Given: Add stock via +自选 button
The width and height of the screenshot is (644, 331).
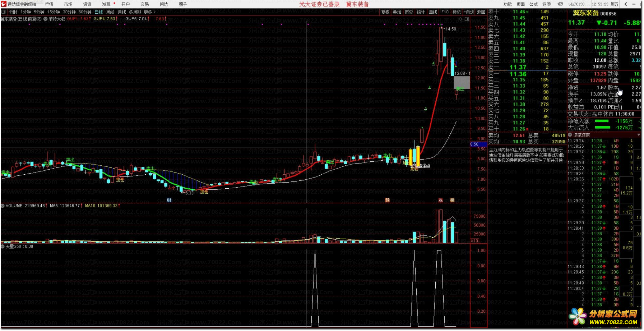Looking at the screenshot, I should pyautogui.click(x=469, y=12).
